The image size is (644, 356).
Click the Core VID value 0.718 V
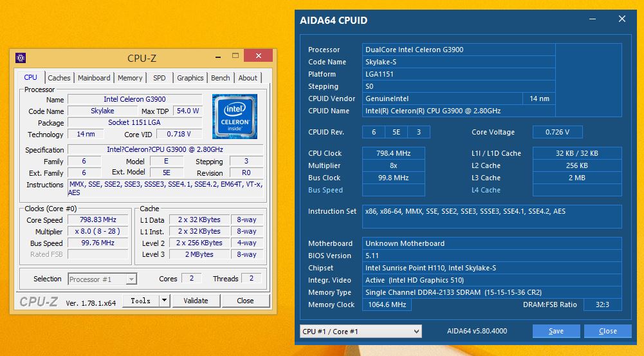[179, 134]
